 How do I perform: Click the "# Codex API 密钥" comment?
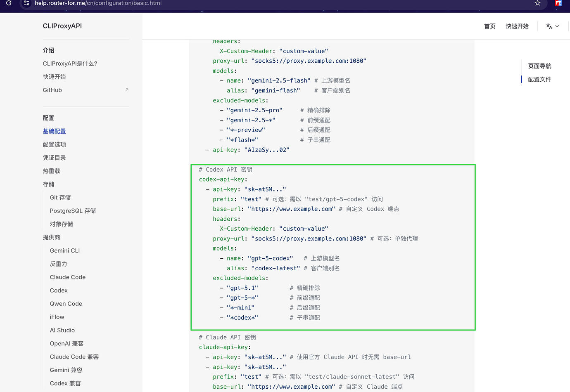[226, 170]
